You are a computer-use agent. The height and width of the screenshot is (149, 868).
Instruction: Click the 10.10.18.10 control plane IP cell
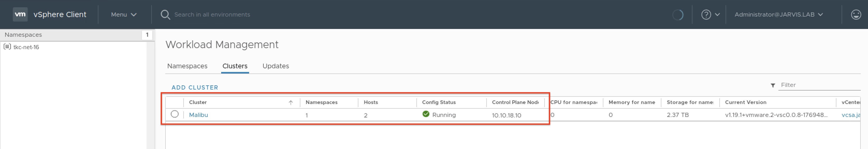(x=507, y=115)
